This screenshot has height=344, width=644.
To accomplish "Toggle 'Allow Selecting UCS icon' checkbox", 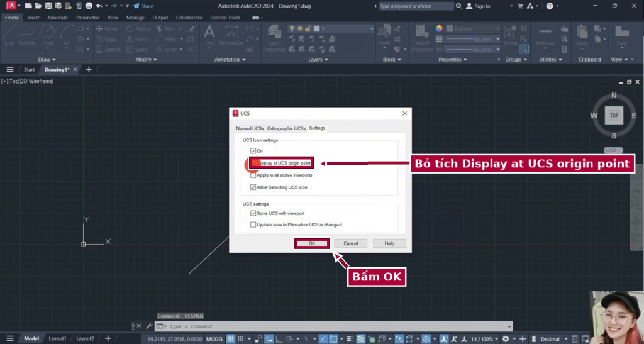I will point(253,187).
